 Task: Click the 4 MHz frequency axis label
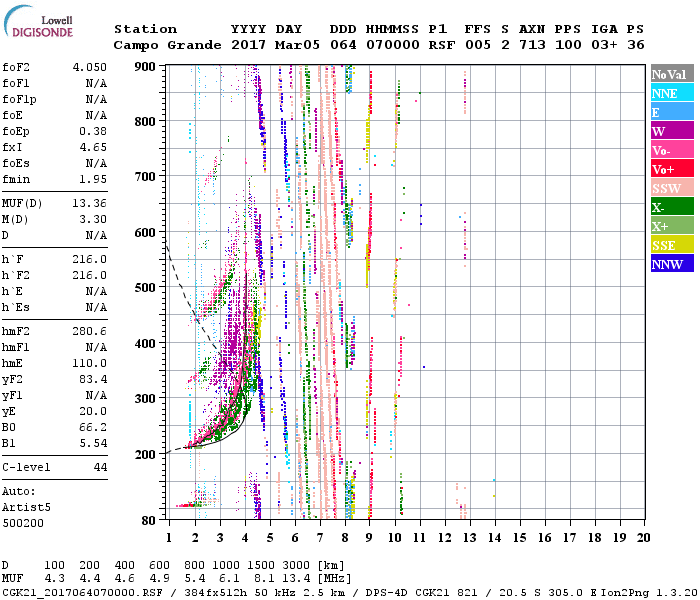(x=245, y=538)
